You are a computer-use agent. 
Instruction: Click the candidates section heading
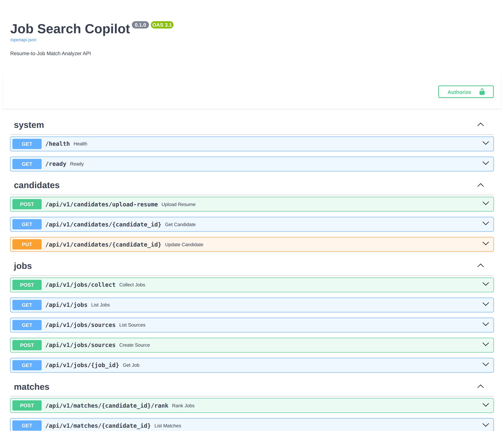(x=37, y=185)
